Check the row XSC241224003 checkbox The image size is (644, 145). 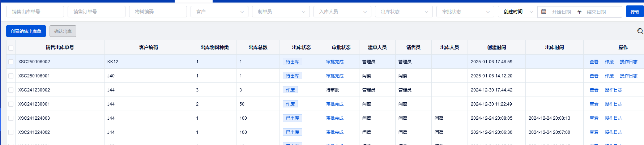point(11,118)
